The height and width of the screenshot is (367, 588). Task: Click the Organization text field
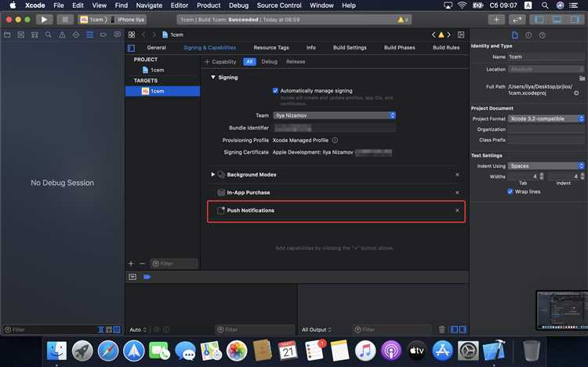click(546, 129)
